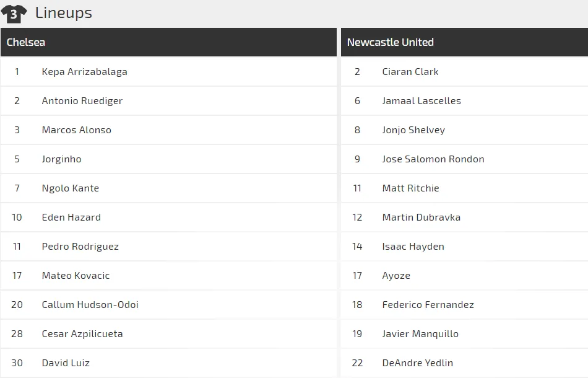This screenshot has height=378, width=588.
Task: Select the Chelsea team header
Action: [26, 42]
